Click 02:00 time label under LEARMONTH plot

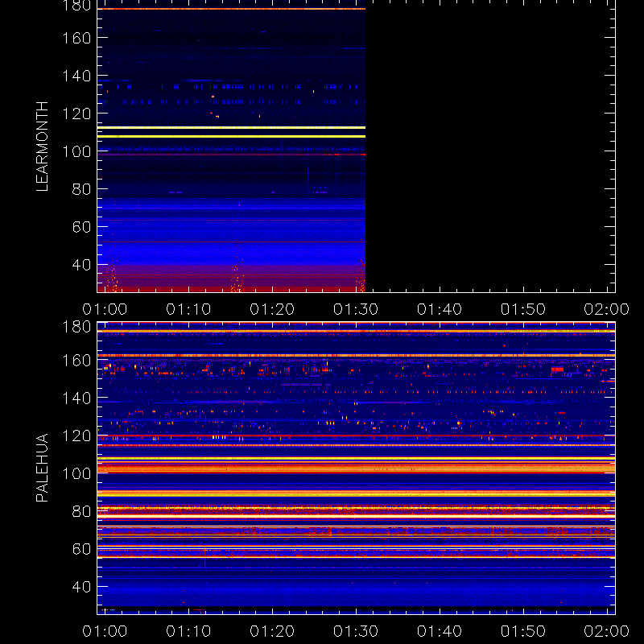pos(607,309)
